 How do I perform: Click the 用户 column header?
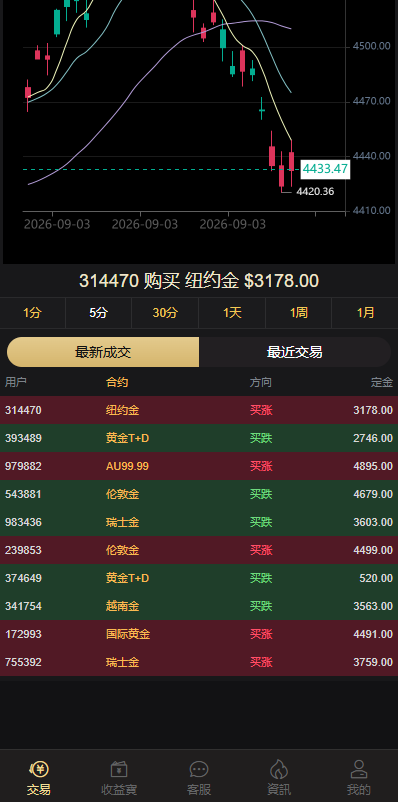(x=16, y=382)
